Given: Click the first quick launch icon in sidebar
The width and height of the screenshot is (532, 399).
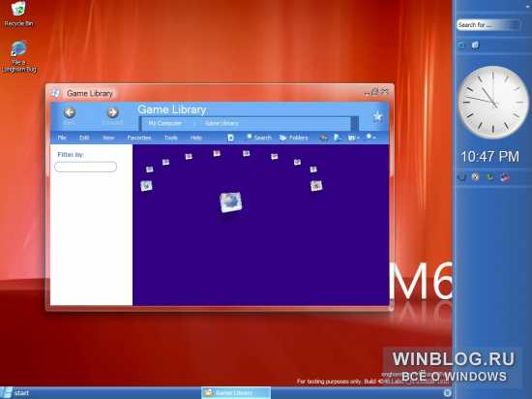Looking at the screenshot, I should point(461,45).
